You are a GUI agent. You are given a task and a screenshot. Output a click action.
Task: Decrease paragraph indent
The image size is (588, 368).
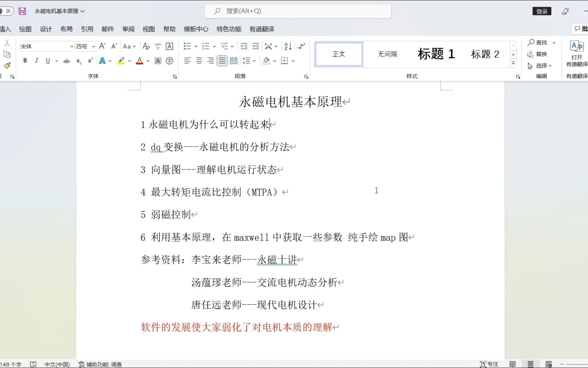pos(244,46)
